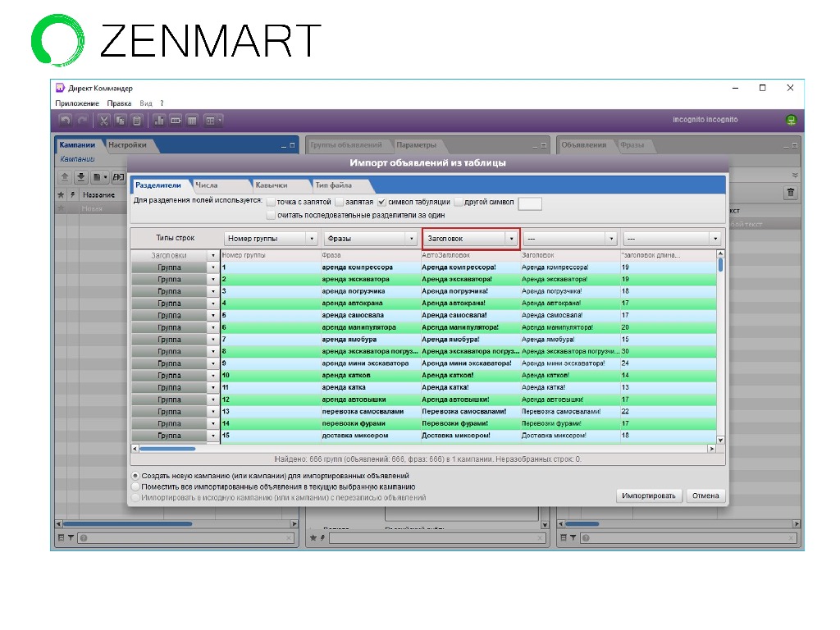Open the fourth column '---' type dropdown

coord(570,239)
